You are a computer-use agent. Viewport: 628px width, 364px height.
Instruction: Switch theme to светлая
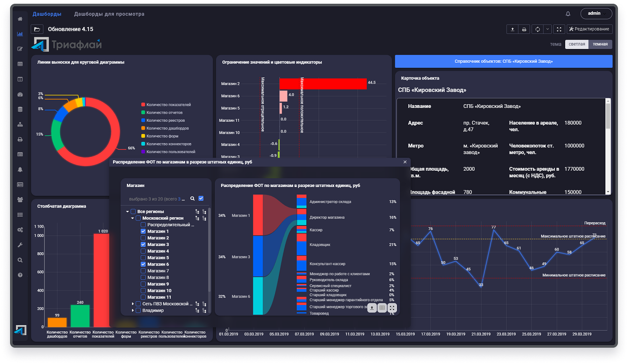coord(577,44)
